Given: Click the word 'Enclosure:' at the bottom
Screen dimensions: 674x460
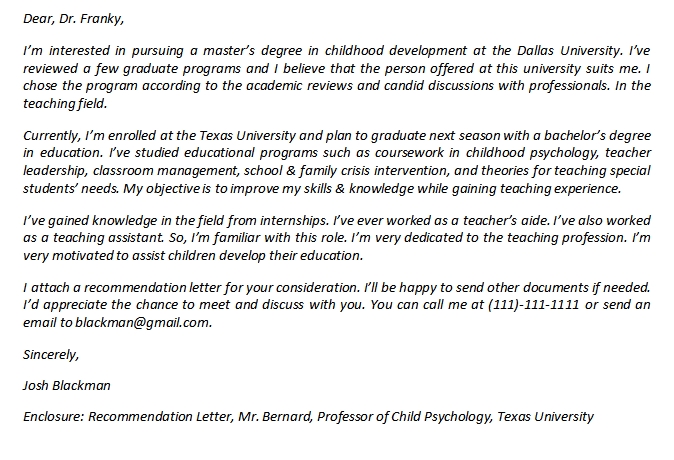Looking at the screenshot, I should point(52,416).
